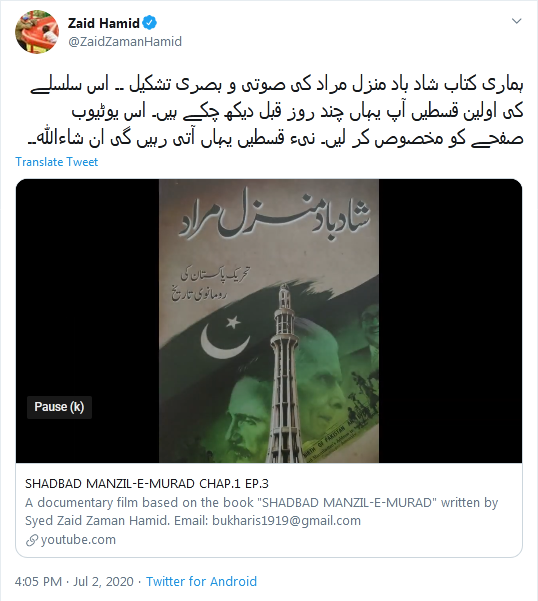Click the chain link icon beside youtube.com
Viewport: 538px width, 601px height.
(x=31, y=540)
